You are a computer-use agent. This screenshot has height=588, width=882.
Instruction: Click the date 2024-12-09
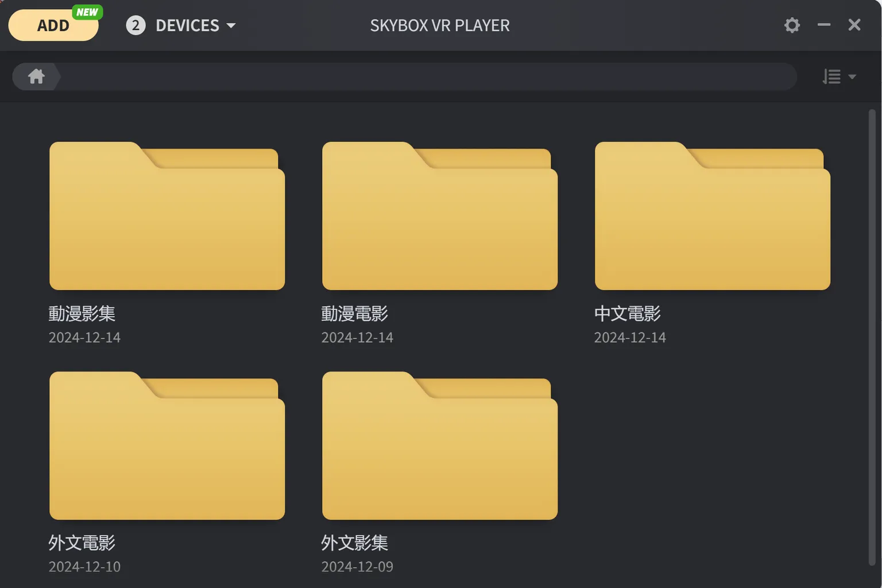coord(357,567)
